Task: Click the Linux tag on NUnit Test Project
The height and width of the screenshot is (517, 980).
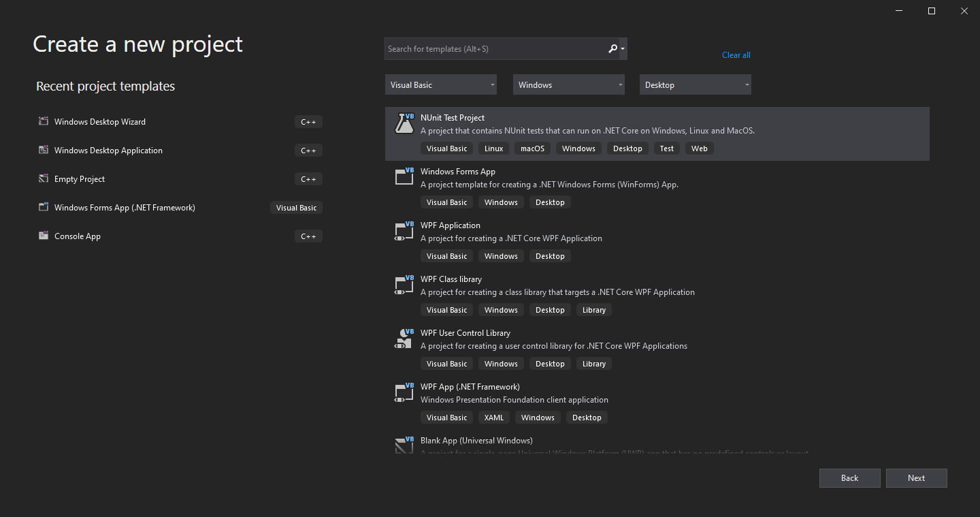Action: 494,148
